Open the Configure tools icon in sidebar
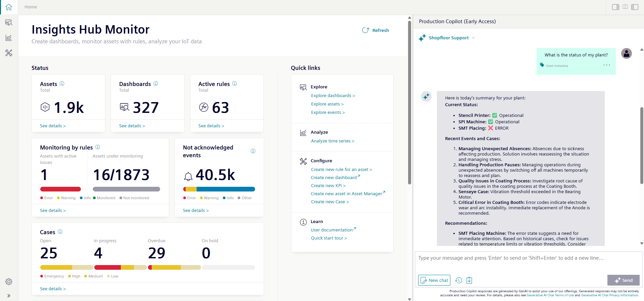 coord(9,53)
